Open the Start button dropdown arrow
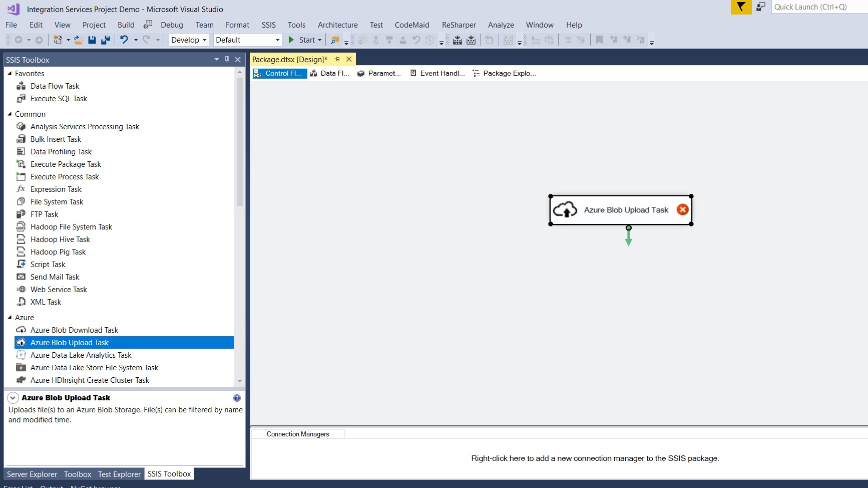Viewport: 868px width, 488px height. coord(320,40)
